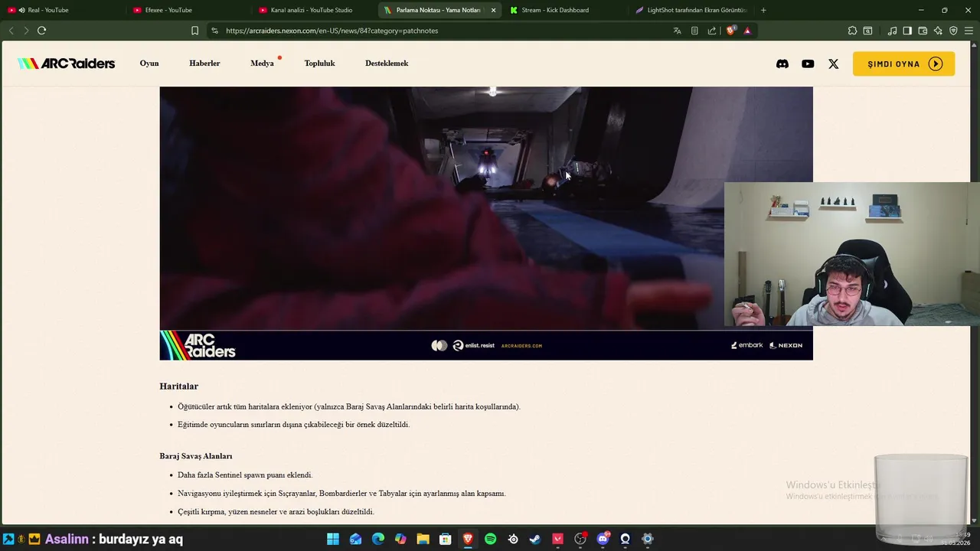Open the browser hamburger main menu

click(x=969, y=31)
